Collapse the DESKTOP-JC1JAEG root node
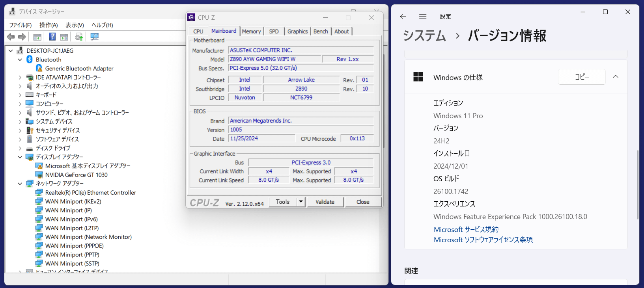 pyautogui.click(x=11, y=51)
